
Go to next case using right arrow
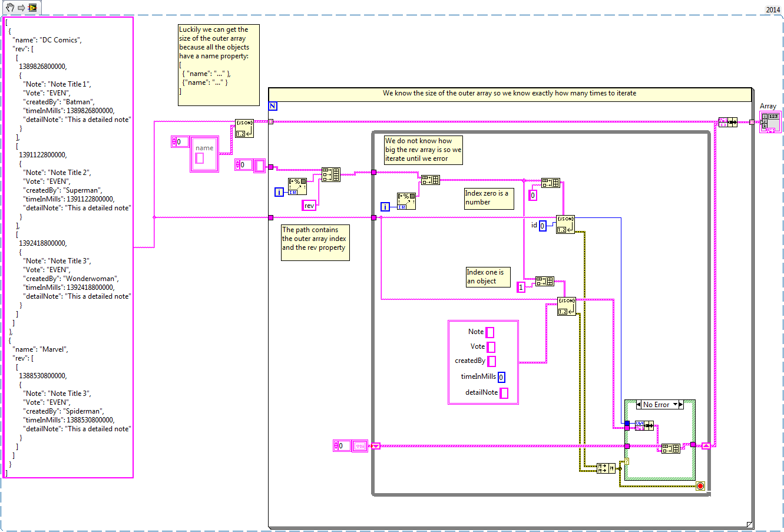tap(681, 405)
